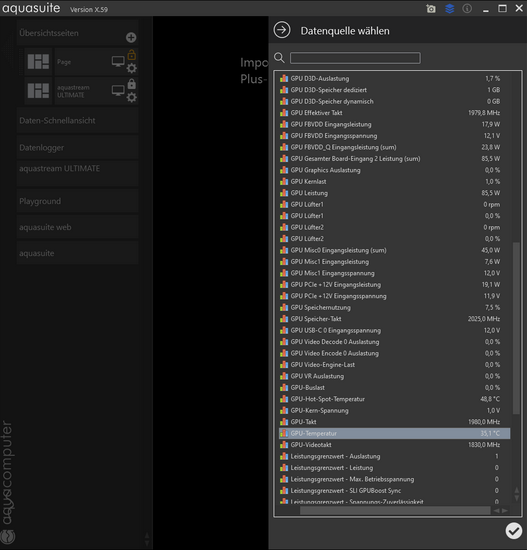Open aquasuite section in sidebar
This screenshot has height=550, width=527.
coord(77,253)
